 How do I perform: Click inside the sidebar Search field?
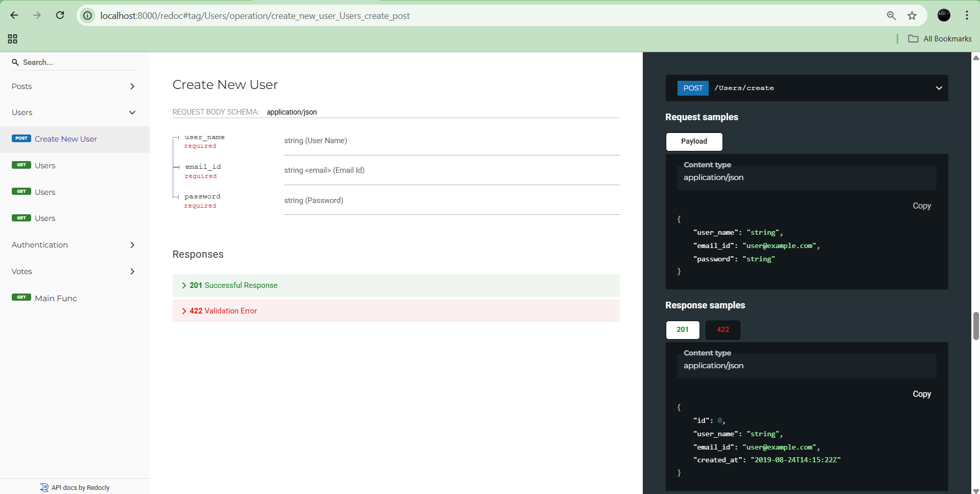coord(61,62)
